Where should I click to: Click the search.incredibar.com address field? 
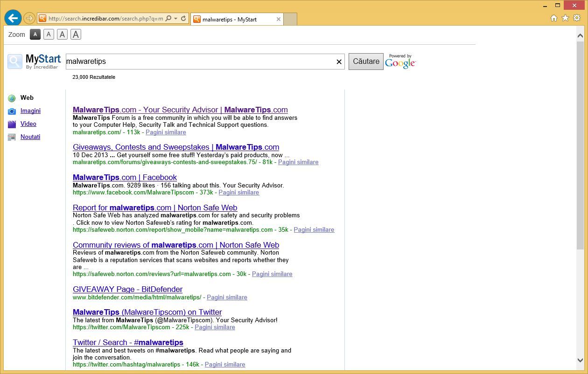tap(105, 19)
